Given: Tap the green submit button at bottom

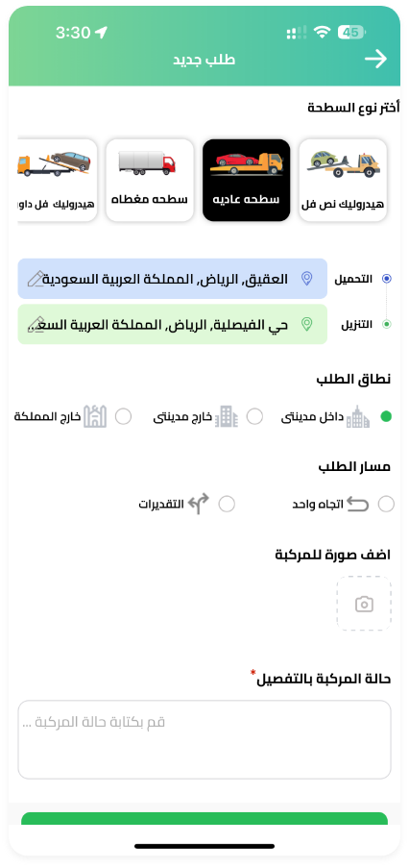Looking at the screenshot, I should coord(204,819).
